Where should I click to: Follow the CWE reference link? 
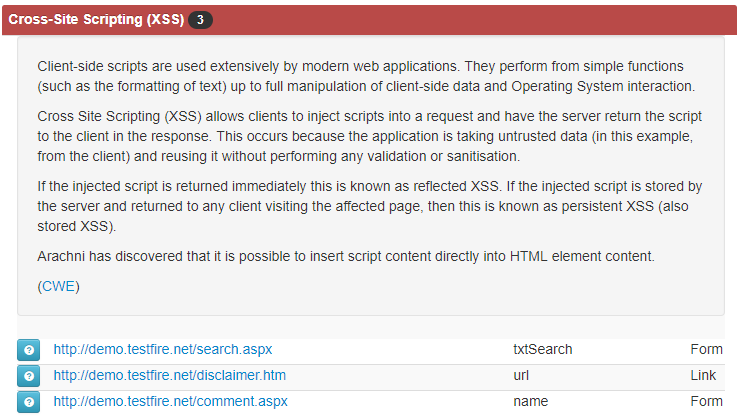point(59,286)
